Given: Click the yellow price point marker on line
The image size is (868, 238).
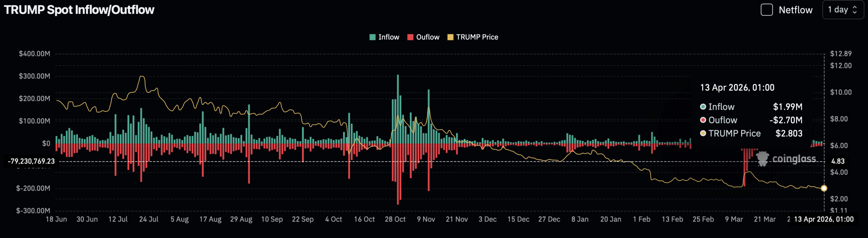Looking at the screenshot, I should (824, 188).
